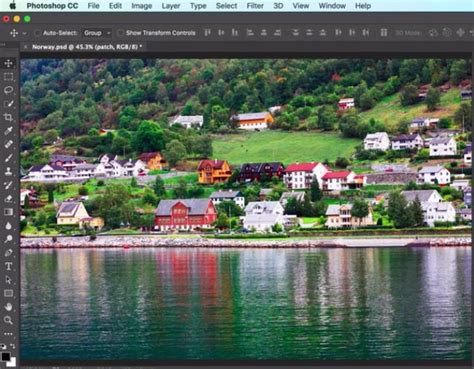Open the File menu
Screen dimensions: 474x369
(x=93, y=6)
